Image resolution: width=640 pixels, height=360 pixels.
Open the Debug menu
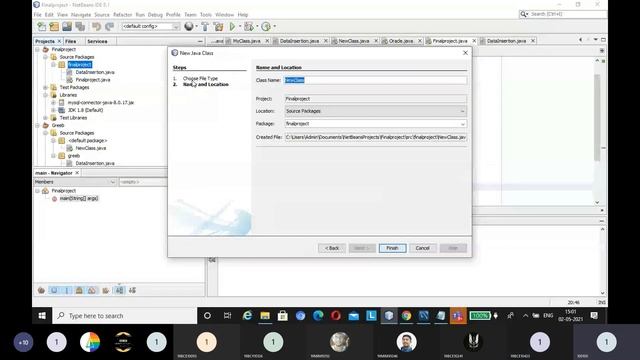pyautogui.click(x=155, y=15)
